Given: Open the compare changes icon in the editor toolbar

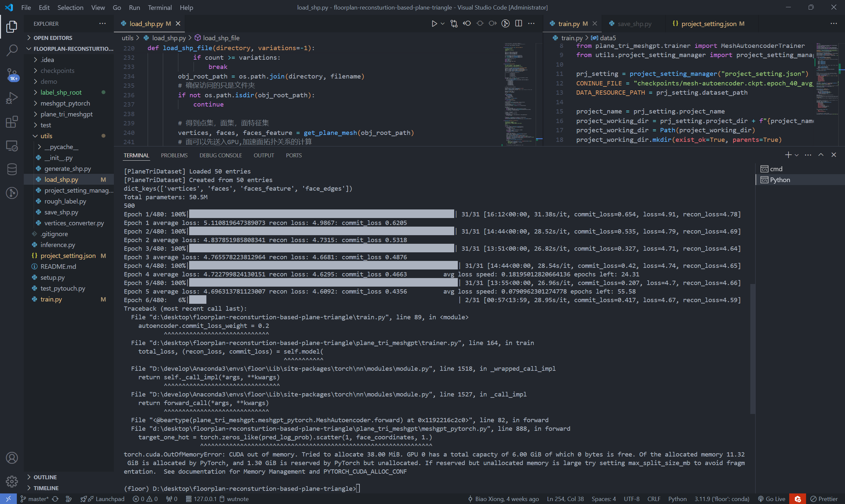Looking at the screenshot, I should tap(454, 23).
